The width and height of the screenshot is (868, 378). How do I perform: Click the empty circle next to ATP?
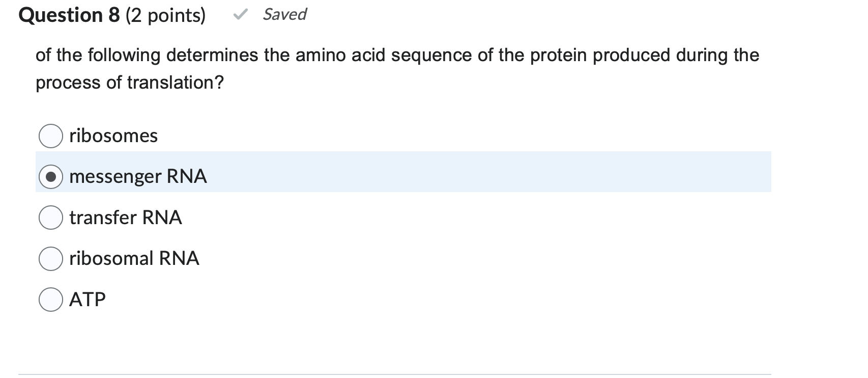(50, 299)
